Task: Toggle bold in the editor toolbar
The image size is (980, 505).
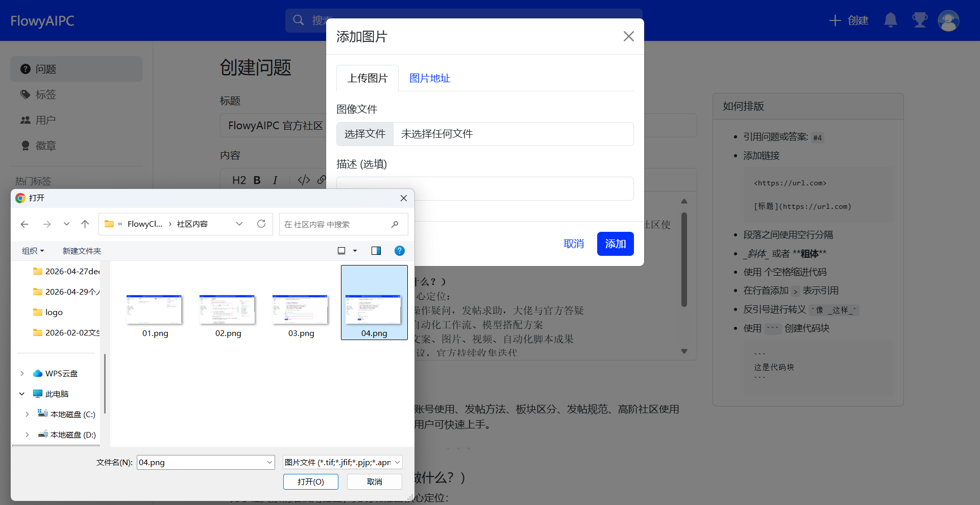Action: pos(257,180)
